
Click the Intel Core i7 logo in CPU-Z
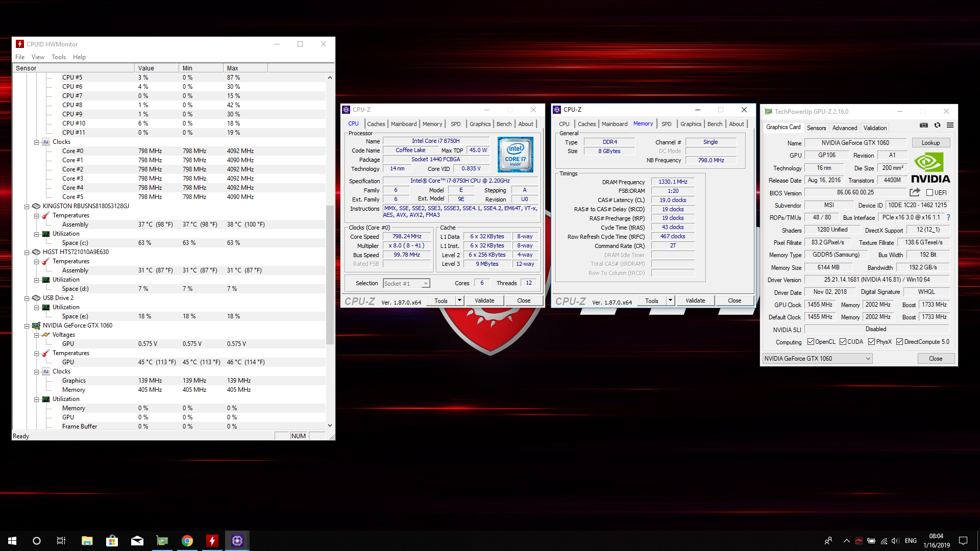(515, 155)
